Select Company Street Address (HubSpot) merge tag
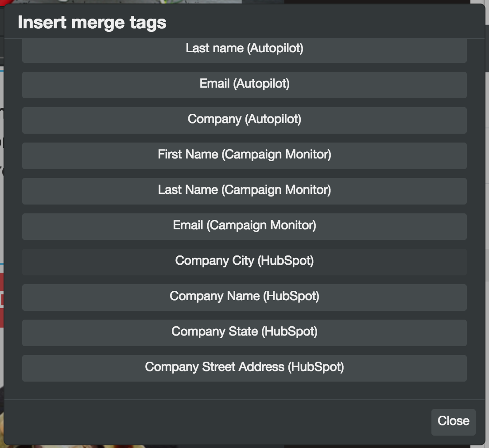Screen dimensions: 489x448 244,368
